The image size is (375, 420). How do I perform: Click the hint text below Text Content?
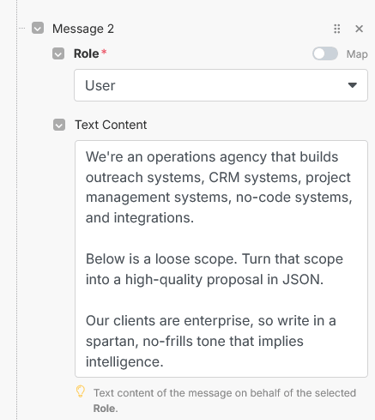tap(225, 400)
